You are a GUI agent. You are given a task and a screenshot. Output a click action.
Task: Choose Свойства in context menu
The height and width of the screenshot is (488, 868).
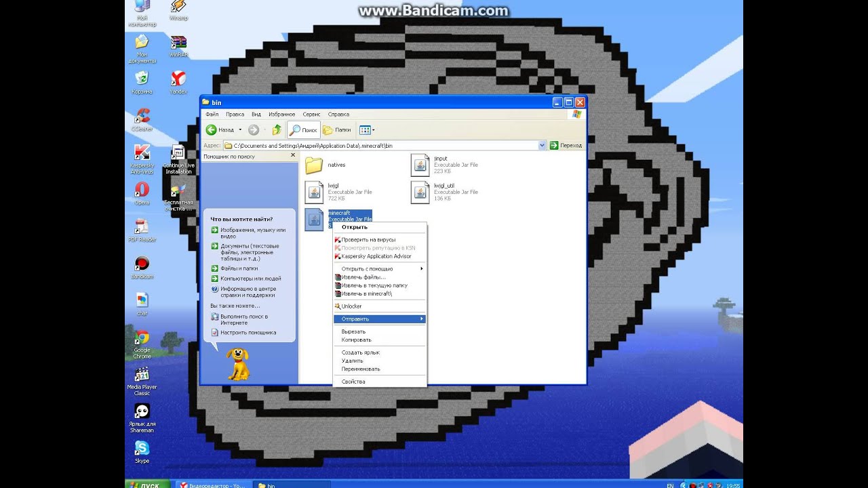380,382
